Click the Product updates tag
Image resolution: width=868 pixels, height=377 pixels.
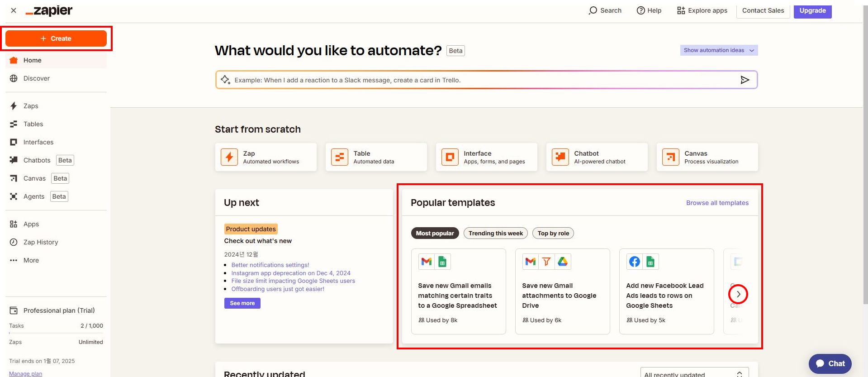pos(251,229)
